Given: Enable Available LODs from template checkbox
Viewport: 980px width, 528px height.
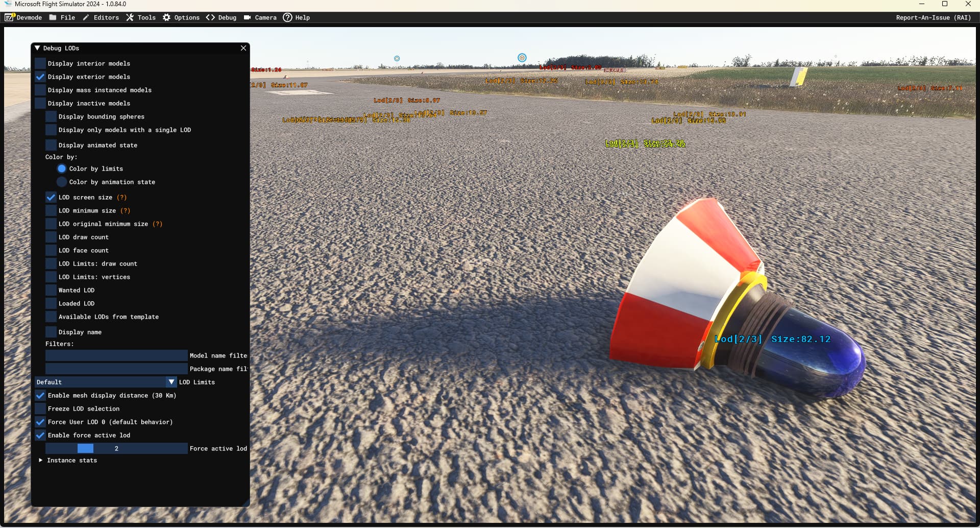Looking at the screenshot, I should (51, 317).
